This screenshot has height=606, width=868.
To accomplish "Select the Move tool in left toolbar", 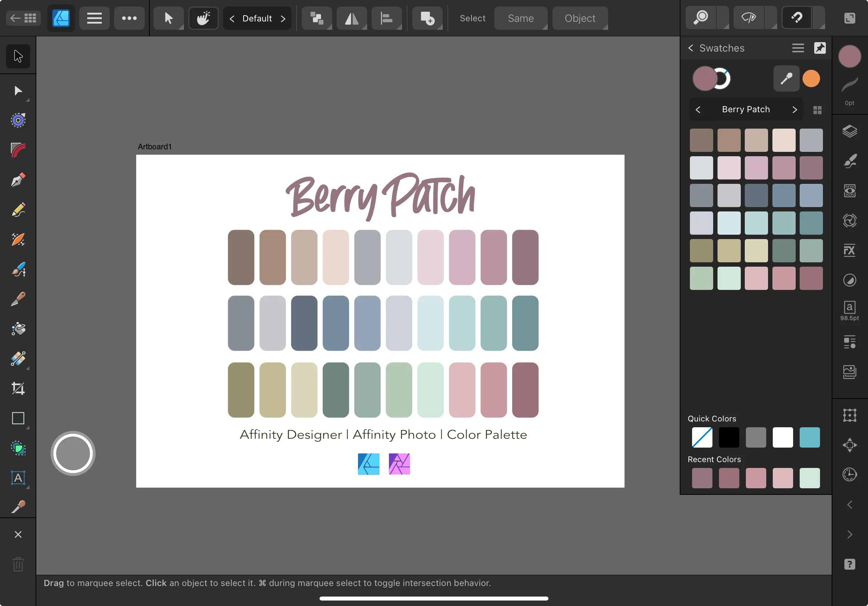I will 18,56.
